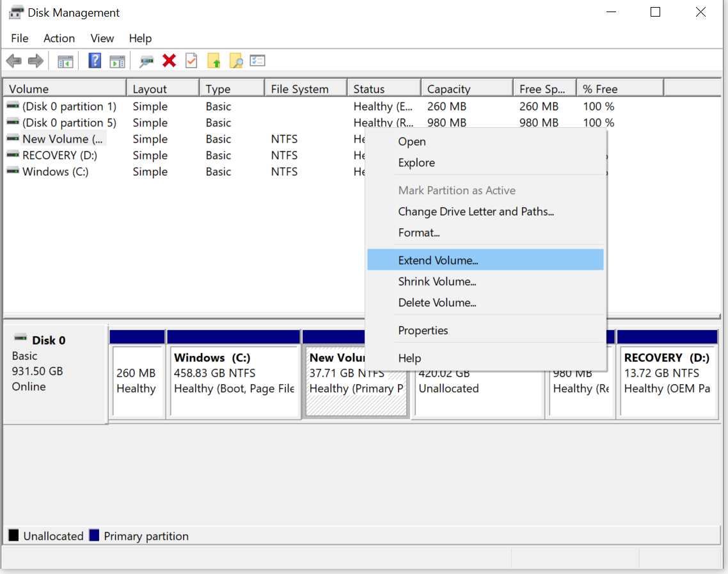Click the drive icon beside RECOVERY (D:)
The height and width of the screenshot is (574, 728).
(x=13, y=155)
